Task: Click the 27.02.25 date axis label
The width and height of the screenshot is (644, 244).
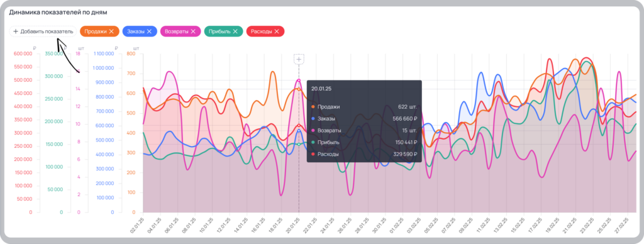Action: pos(621,226)
